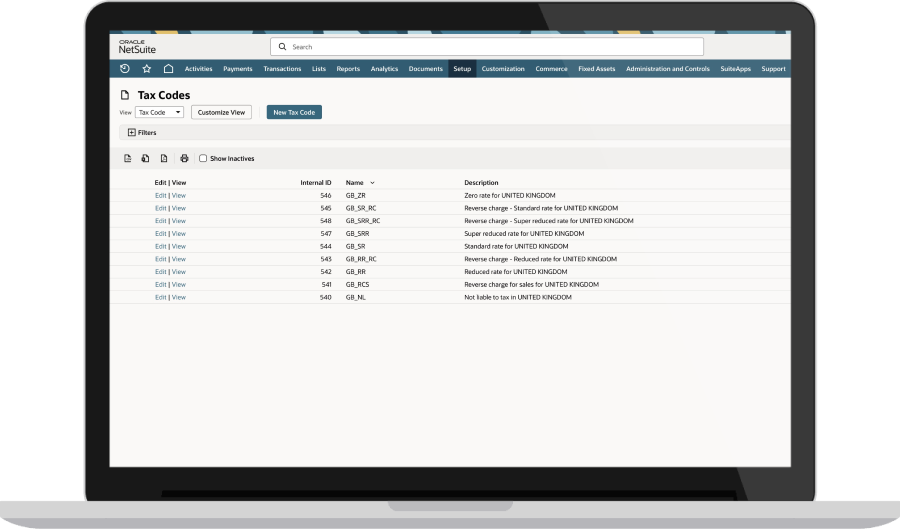Open the Lists menu
The height and width of the screenshot is (529, 900).
[319, 69]
